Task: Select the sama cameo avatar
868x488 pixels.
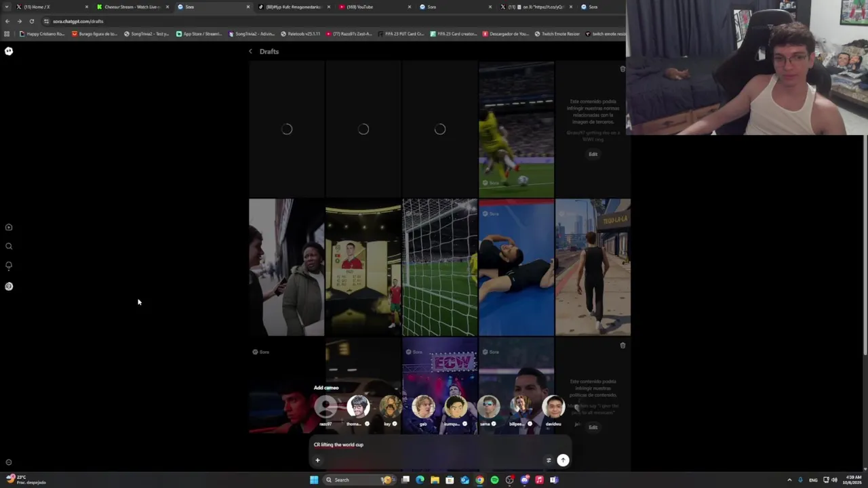Action: [488, 407]
